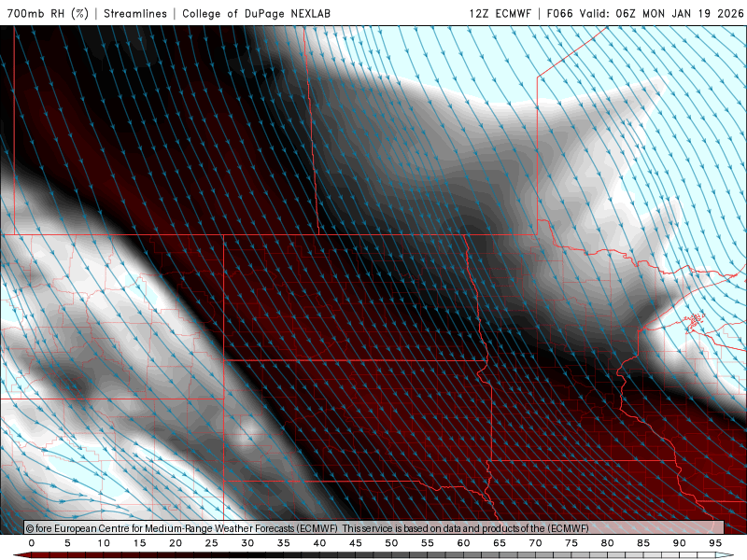Click the "25" label on the colorbar scale
Screen dimensions: 747x560
(212, 543)
